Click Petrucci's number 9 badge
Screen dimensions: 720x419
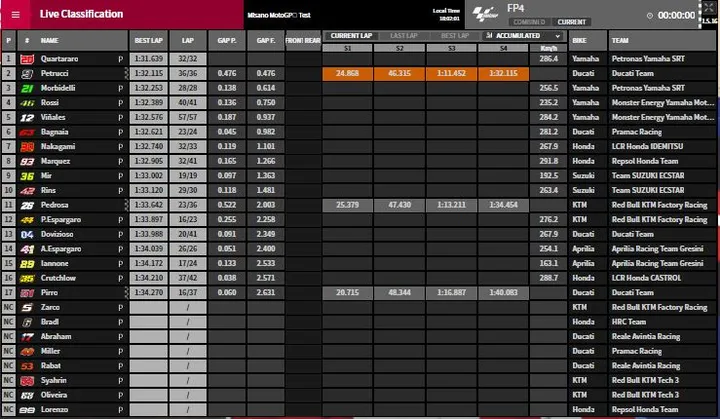(27, 74)
